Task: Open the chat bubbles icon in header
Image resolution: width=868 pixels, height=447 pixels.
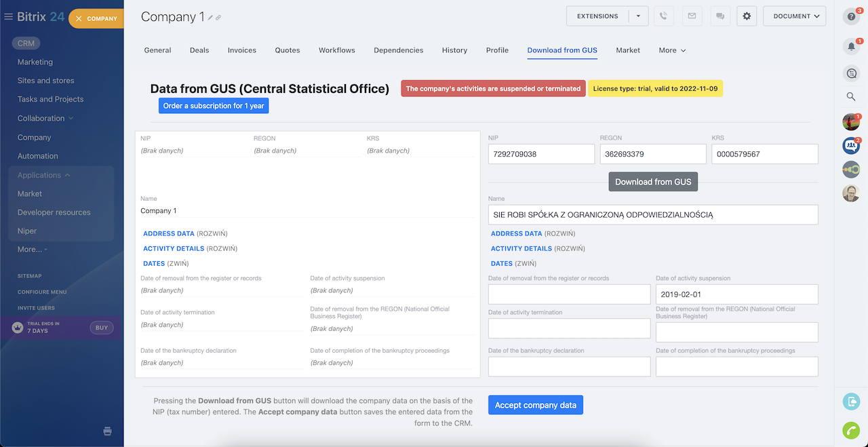Action: [x=719, y=16]
